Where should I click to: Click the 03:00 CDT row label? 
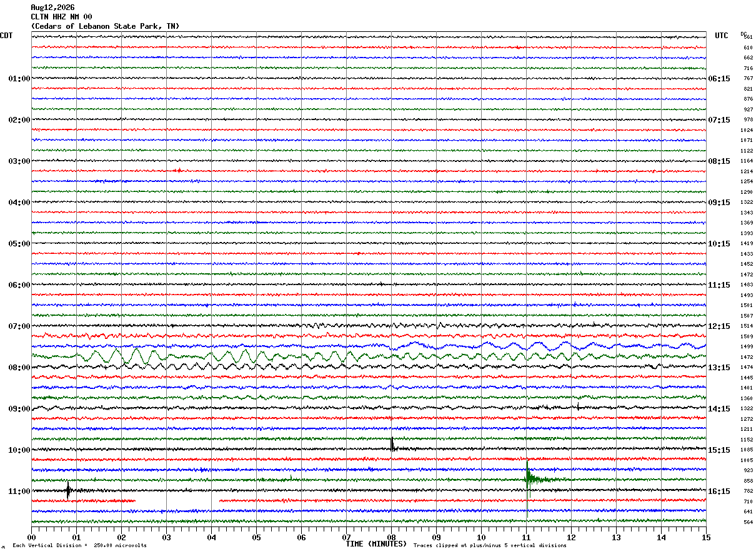(19, 161)
